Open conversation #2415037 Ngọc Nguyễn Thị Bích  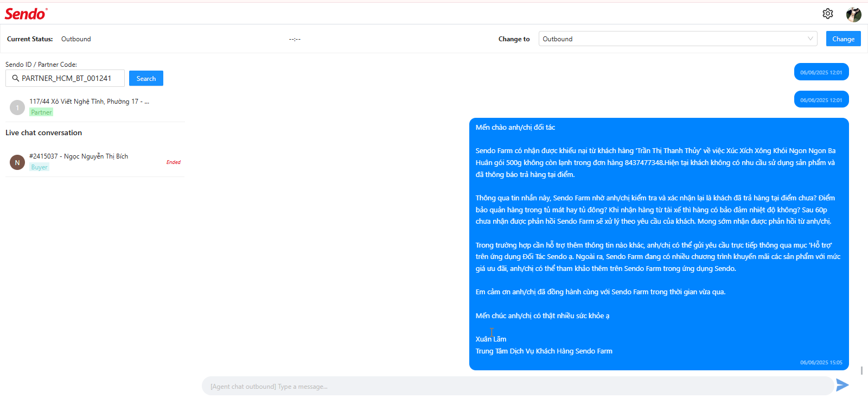tap(95, 162)
